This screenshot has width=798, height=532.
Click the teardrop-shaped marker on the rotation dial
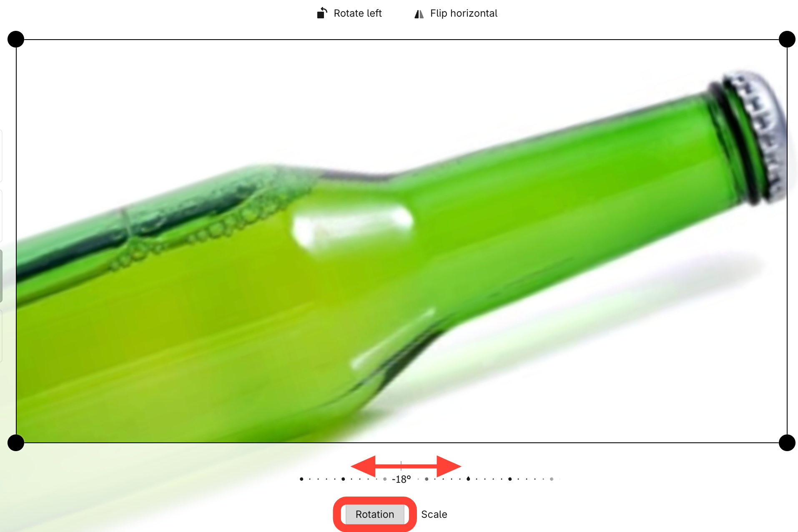tap(468, 479)
